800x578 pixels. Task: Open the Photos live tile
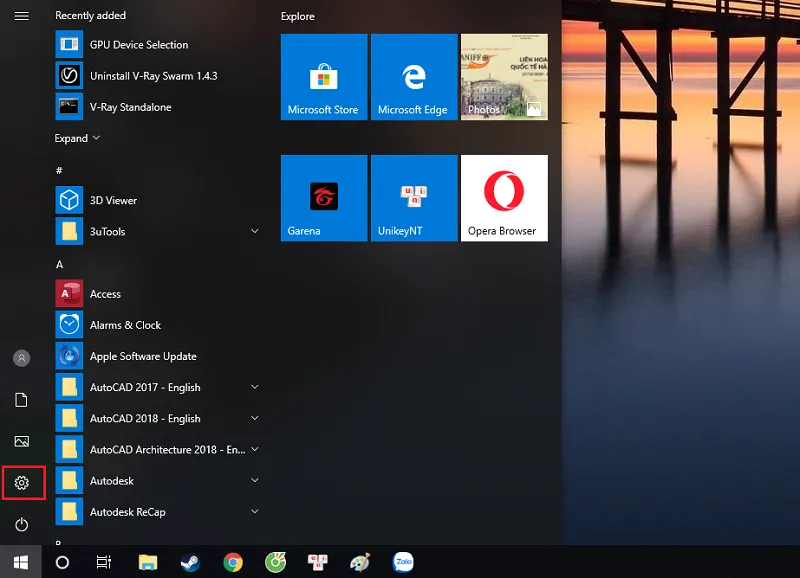(504, 77)
